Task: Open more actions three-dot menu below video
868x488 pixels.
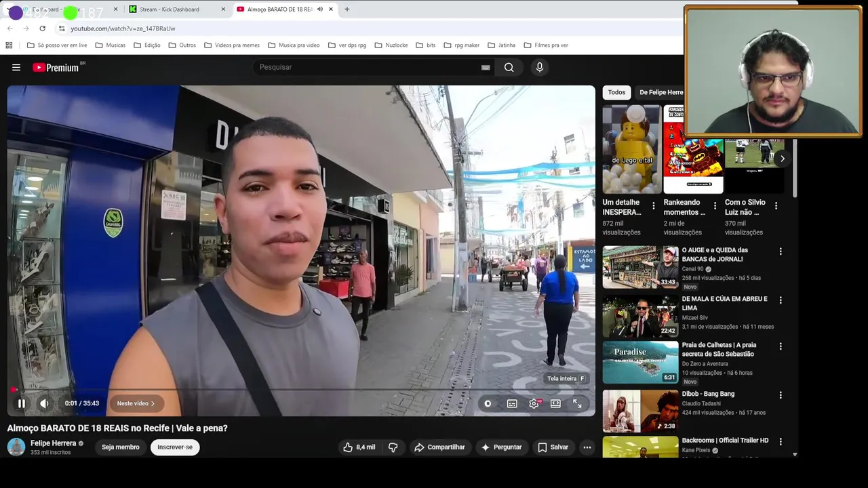Action: 587,447
